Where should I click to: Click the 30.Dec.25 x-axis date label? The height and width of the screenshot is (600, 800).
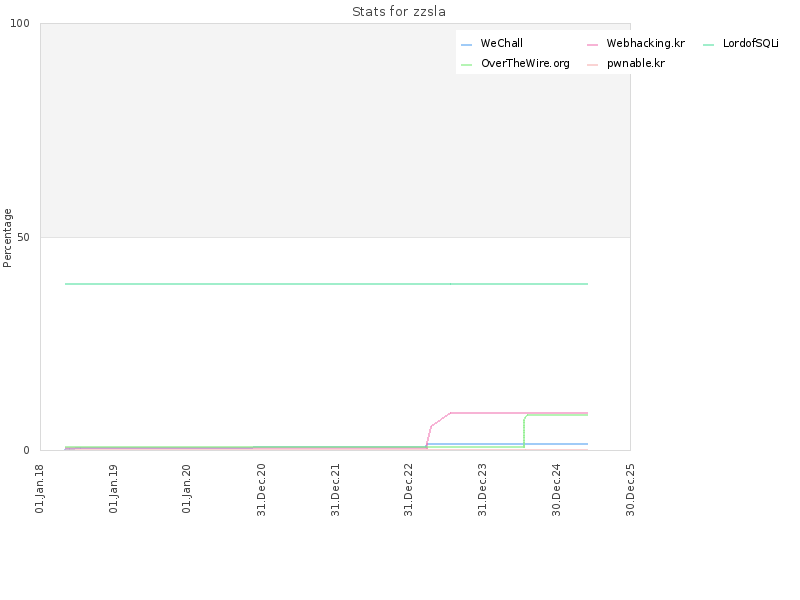click(x=631, y=487)
